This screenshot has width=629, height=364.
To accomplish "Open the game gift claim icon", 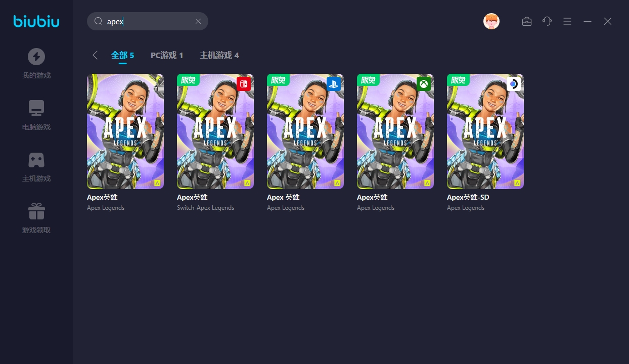I will click(x=36, y=211).
